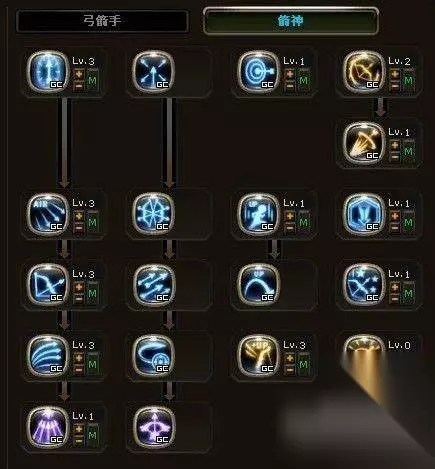Screen dimensions: 435x469
Task: Click the M button beside purple arrow rain
Action: [92, 435]
